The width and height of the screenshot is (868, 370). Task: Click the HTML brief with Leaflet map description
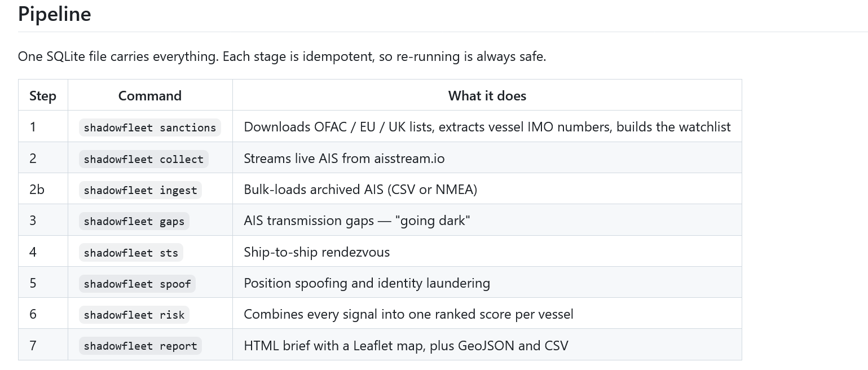pyautogui.click(x=406, y=345)
